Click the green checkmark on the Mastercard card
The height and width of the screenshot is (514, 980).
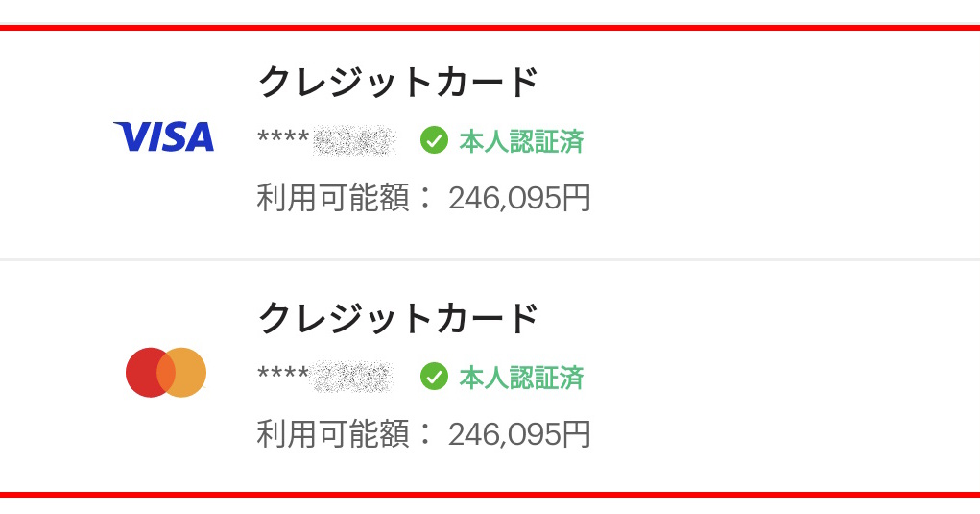tap(434, 376)
